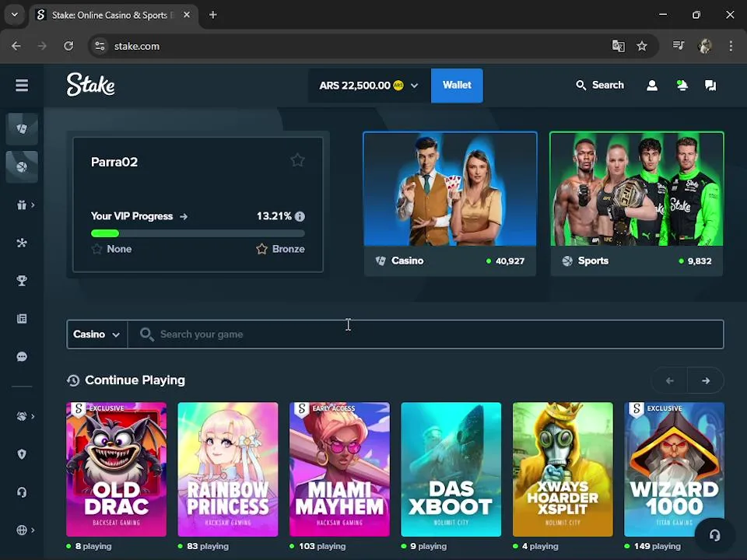Open a new browser tab

[213, 15]
